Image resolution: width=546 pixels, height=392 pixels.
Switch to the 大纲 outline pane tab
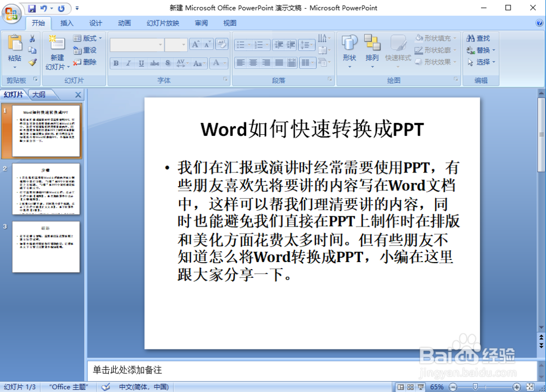[x=39, y=94]
